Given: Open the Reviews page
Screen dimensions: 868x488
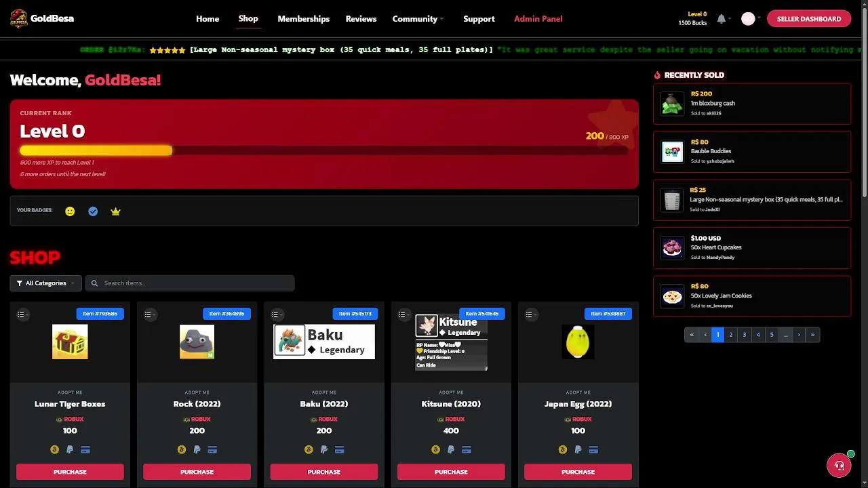Looking at the screenshot, I should (361, 19).
